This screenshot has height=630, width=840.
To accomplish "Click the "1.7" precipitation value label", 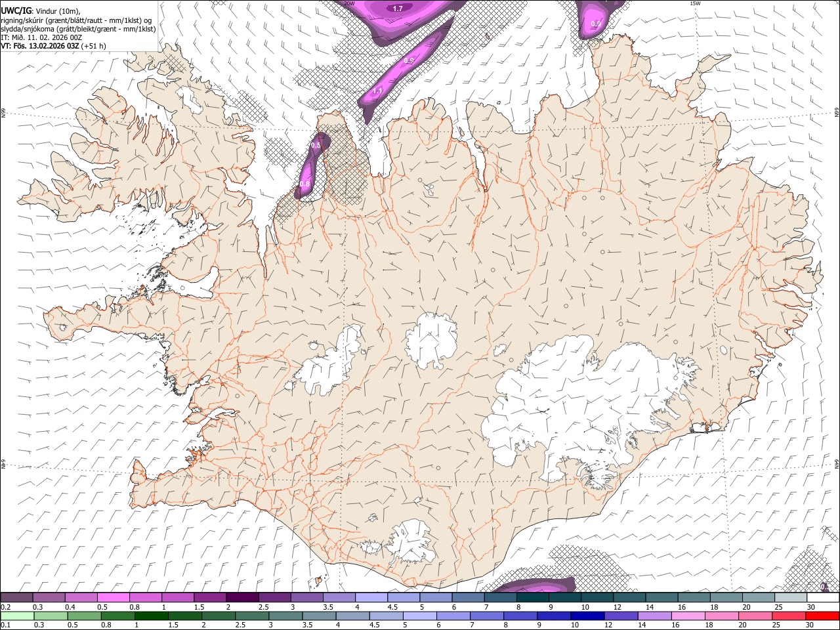I will pos(398,9).
